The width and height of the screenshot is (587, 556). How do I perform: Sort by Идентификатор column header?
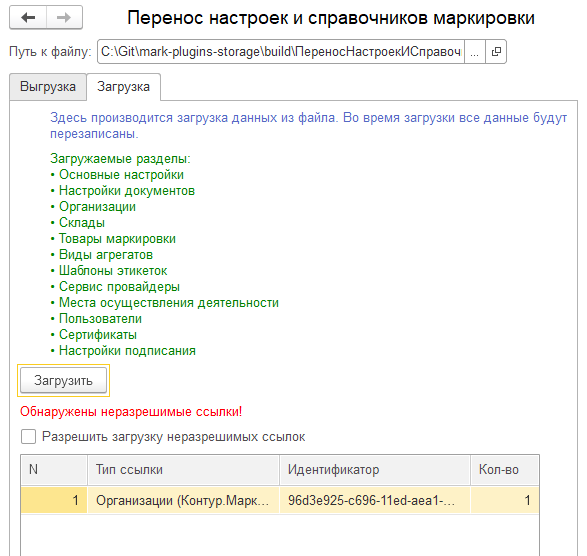pyautogui.click(x=375, y=470)
